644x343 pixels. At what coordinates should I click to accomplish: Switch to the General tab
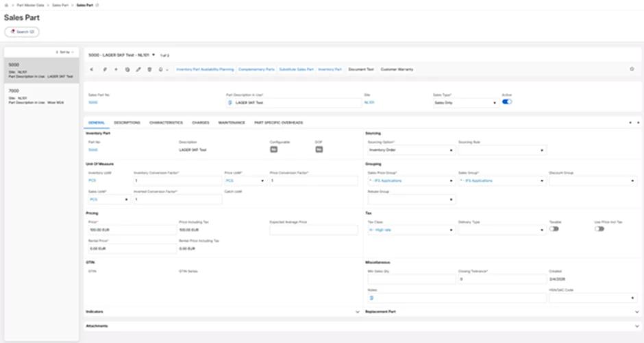click(x=97, y=123)
